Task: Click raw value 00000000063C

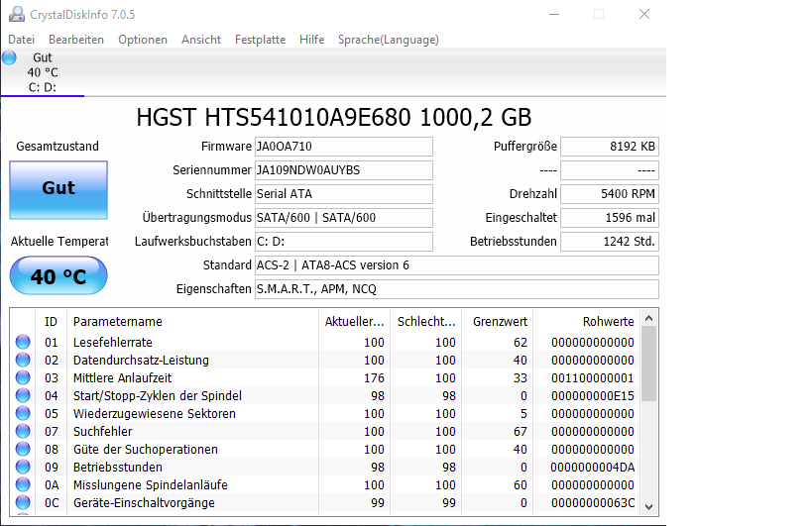Action: 593,503
